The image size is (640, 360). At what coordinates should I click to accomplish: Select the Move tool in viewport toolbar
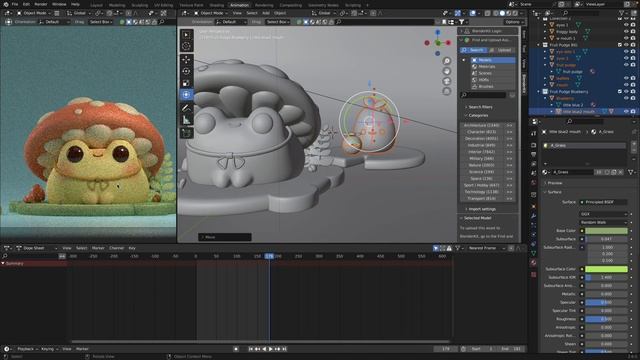[186, 60]
